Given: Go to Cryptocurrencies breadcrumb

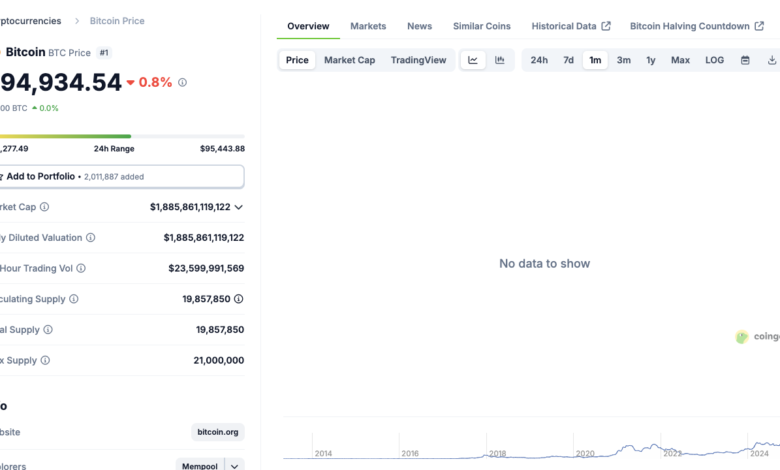Looking at the screenshot, I should tap(30, 21).
